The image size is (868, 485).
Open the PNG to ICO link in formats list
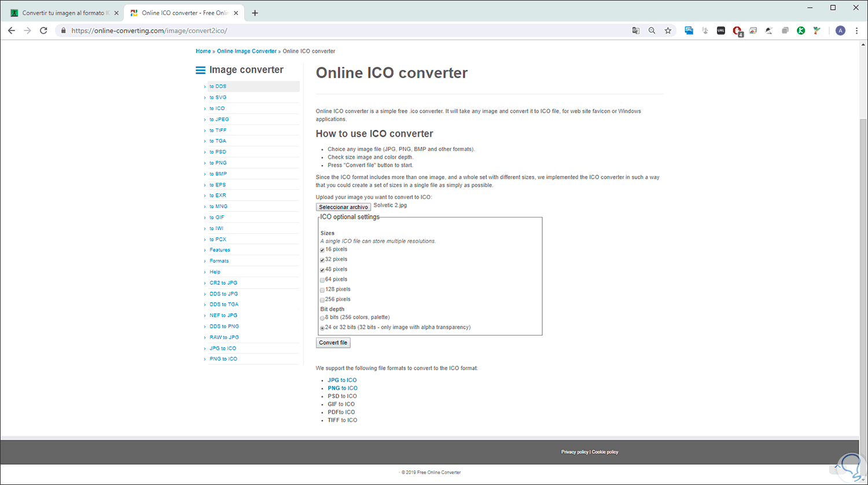pyautogui.click(x=343, y=388)
